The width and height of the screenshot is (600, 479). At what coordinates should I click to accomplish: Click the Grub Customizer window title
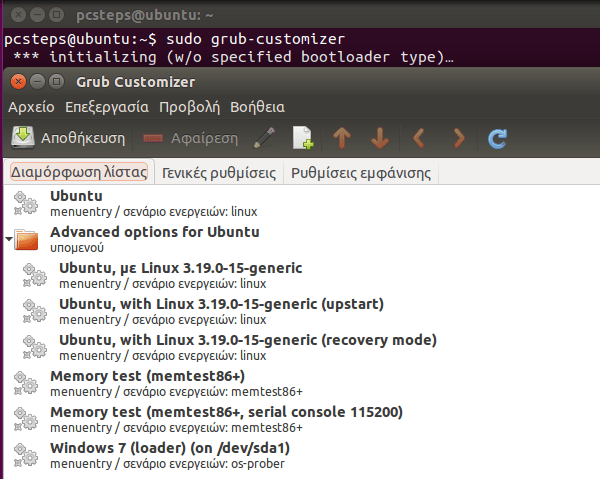[x=135, y=82]
